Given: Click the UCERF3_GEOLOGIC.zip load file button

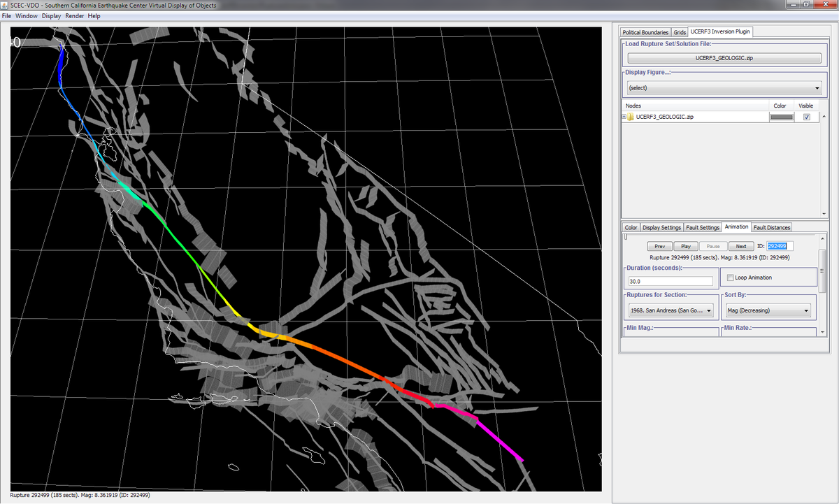Looking at the screenshot, I should (x=724, y=58).
